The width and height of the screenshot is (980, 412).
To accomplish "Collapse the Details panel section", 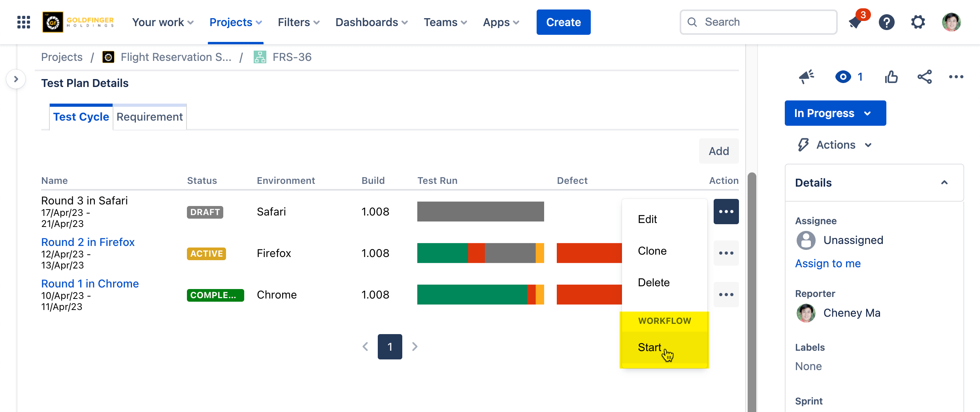I will (944, 183).
